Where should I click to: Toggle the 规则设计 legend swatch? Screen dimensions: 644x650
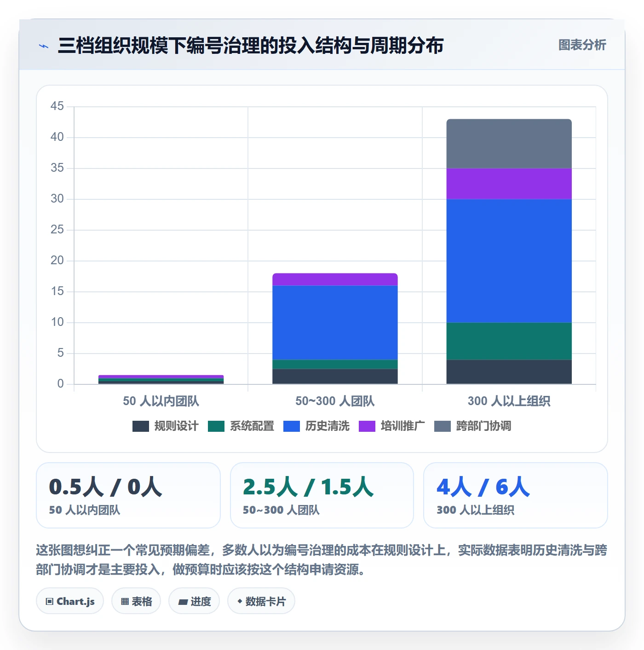click(141, 426)
